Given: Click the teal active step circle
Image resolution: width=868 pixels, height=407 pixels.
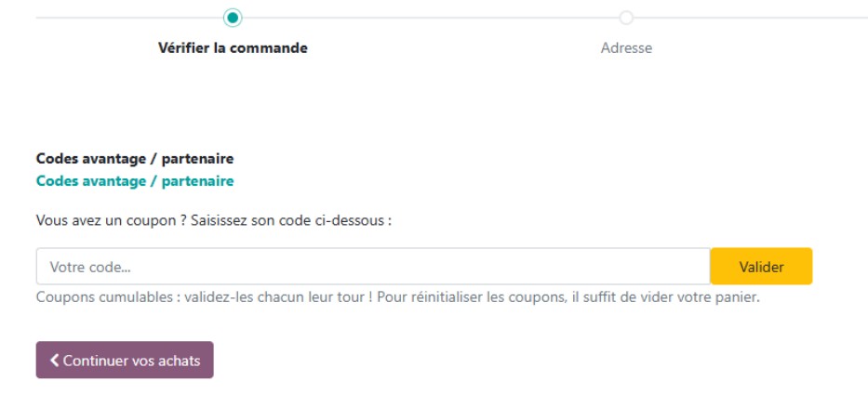Looking at the screenshot, I should 233,18.
